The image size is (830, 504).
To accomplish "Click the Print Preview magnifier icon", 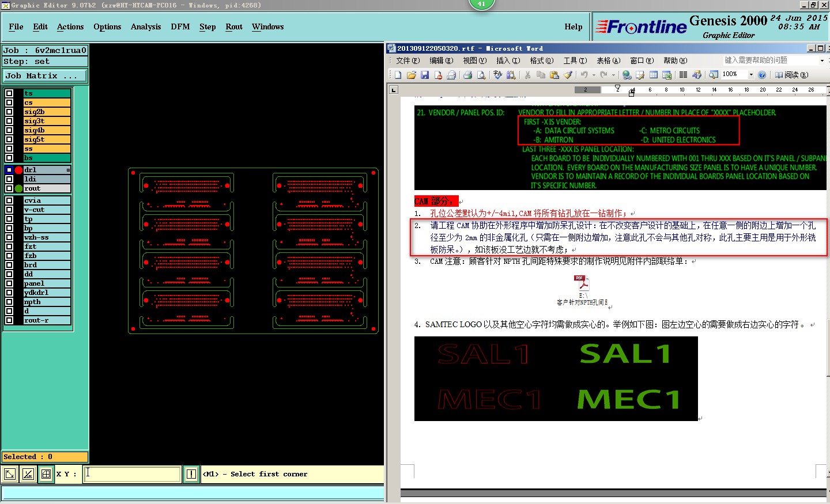I will coord(481,75).
